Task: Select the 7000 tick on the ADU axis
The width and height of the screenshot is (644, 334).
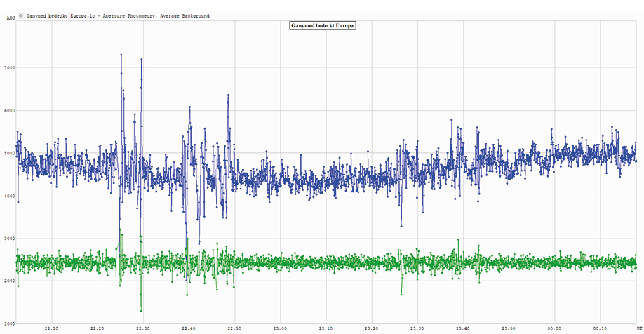Action: 8,67
